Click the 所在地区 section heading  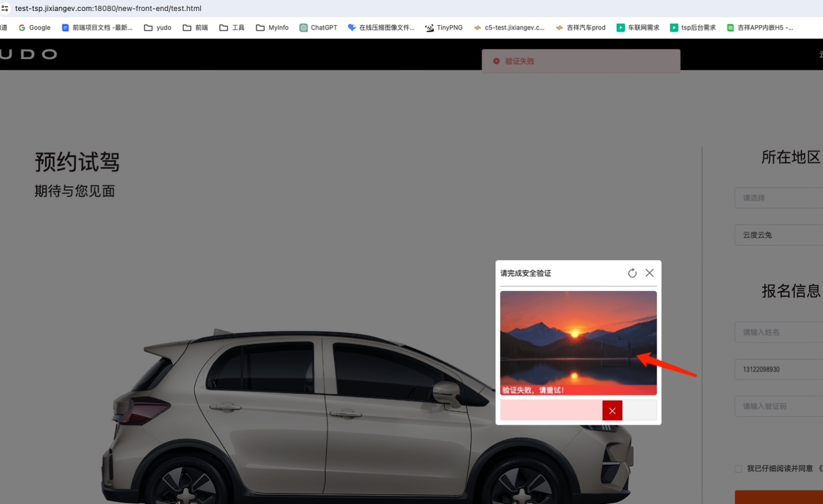click(x=791, y=157)
